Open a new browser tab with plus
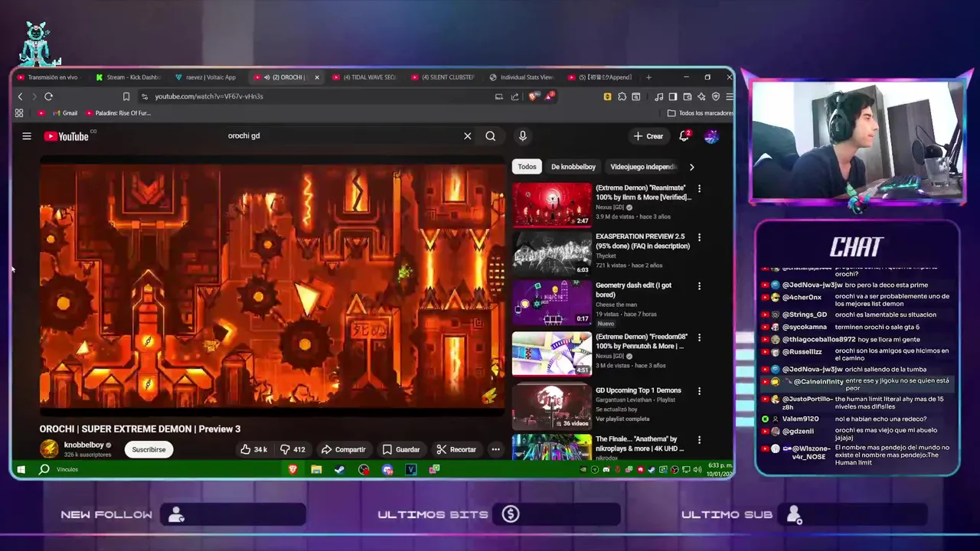Screen dimensions: 980x551 click(x=648, y=77)
